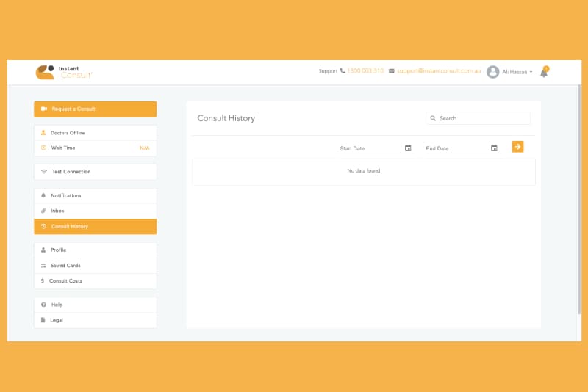Click the Wait Time label

[x=63, y=148]
